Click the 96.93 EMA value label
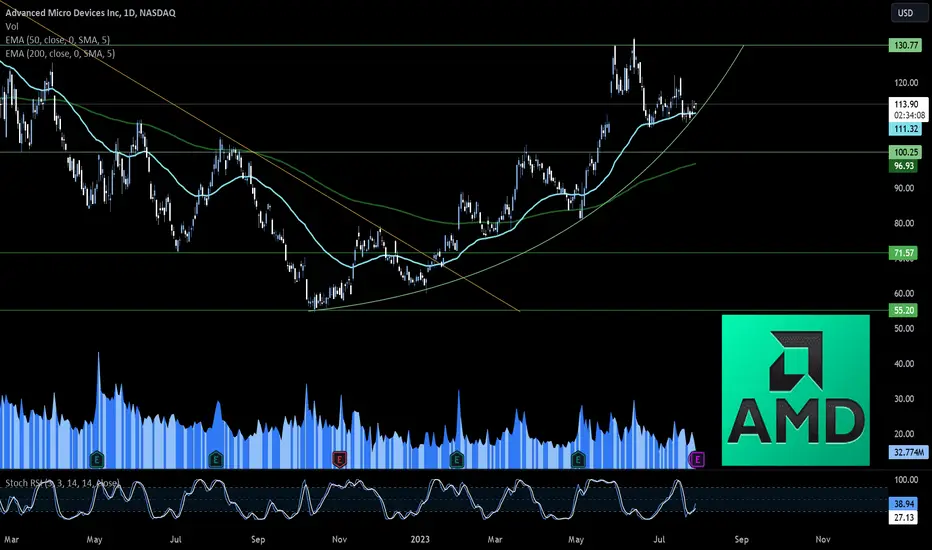 [x=904, y=166]
